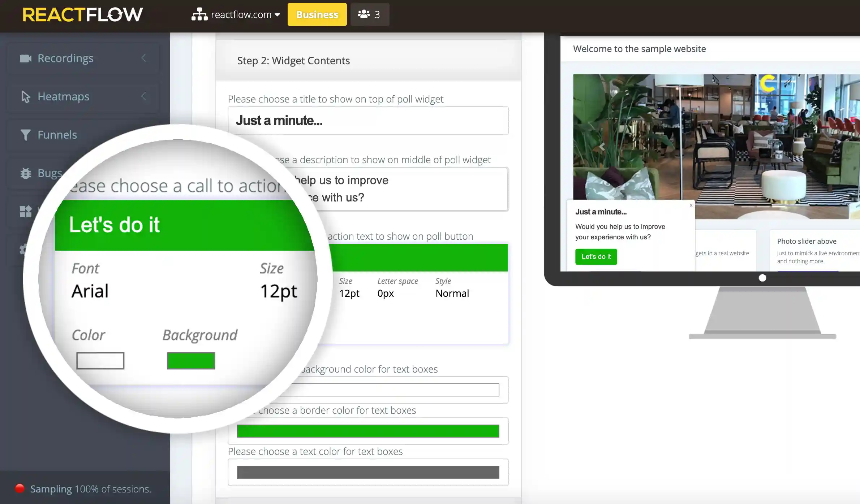Dismiss the poll popup with the X
Viewport: 860px width, 504px height.
coord(691,205)
